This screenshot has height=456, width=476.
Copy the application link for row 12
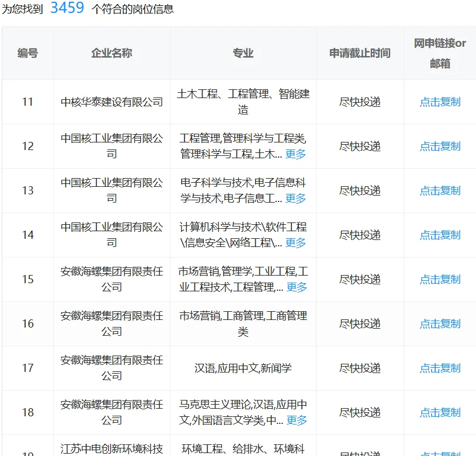(440, 146)
